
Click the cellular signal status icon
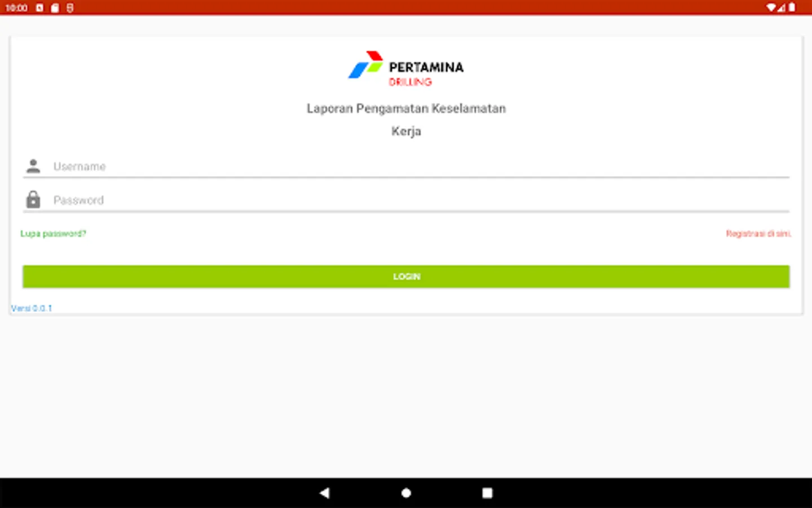tap(782, 7)
